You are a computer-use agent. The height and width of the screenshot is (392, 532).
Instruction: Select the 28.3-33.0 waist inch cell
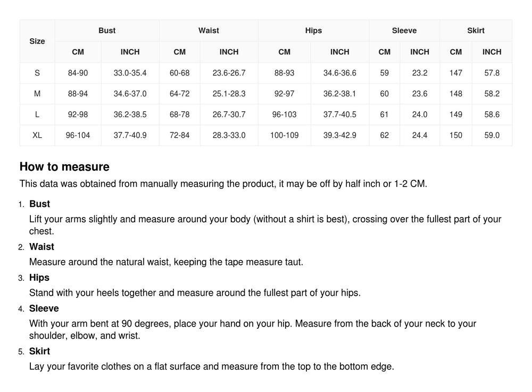[229, 135]
